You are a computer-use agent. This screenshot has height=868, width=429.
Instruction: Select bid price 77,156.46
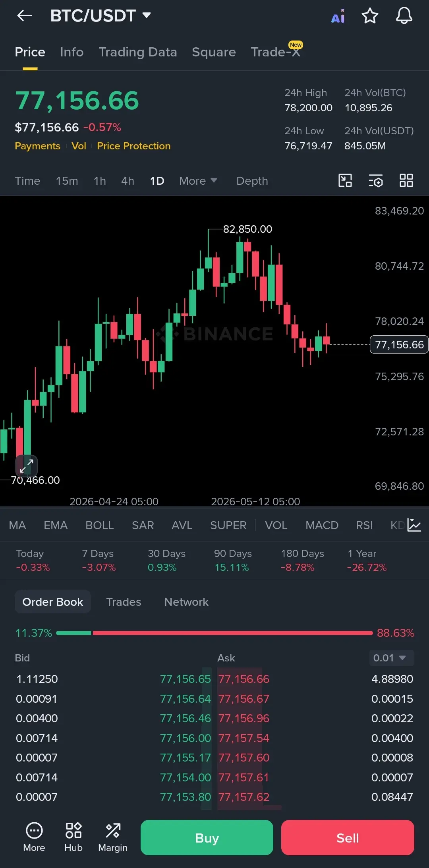pyautogui.click(x=185, y=718)
